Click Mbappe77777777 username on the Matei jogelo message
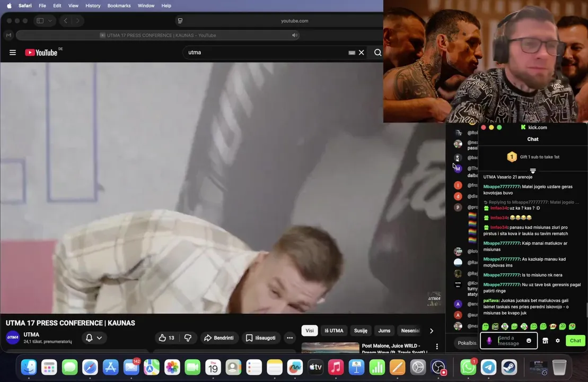The width and height of the screenshot is (588, 382). [502, 187]
